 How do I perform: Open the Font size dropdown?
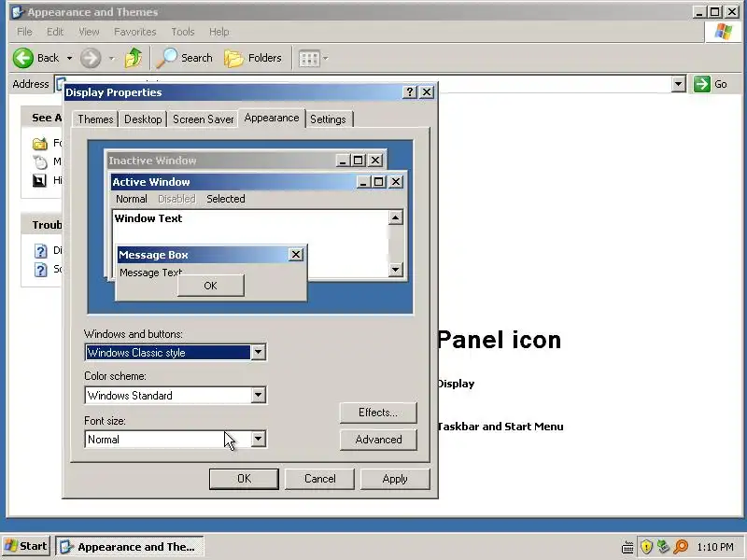pyautogui.click(x=259, y=439)
